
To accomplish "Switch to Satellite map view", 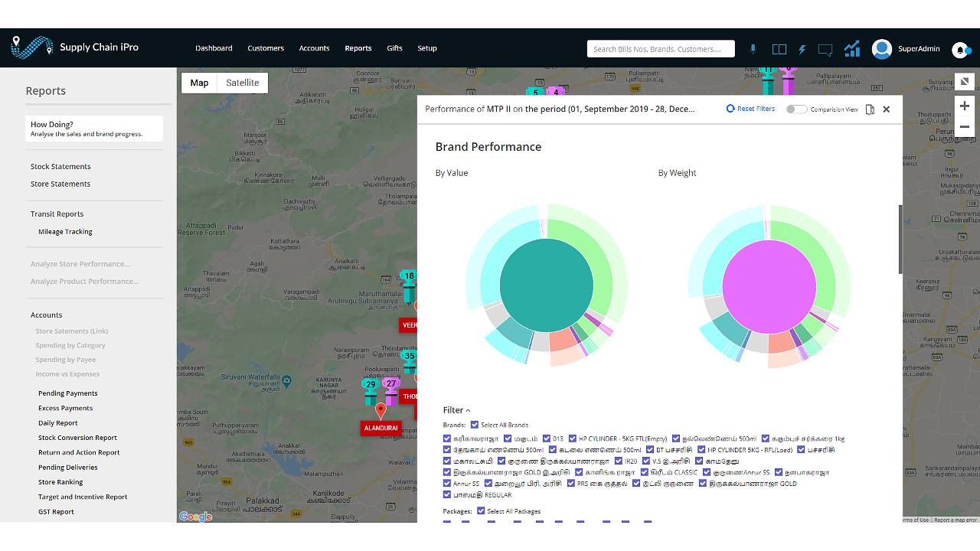I will [242, 83].
